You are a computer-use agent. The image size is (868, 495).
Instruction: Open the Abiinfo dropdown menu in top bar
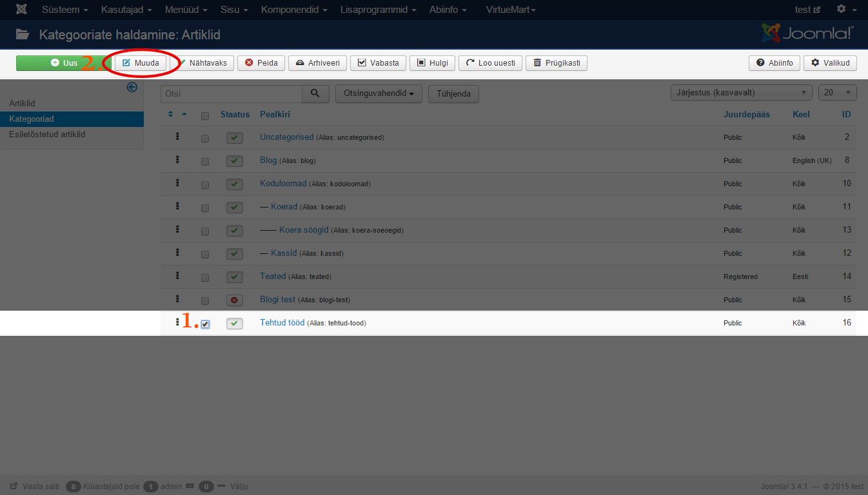(x=448, y=10)
